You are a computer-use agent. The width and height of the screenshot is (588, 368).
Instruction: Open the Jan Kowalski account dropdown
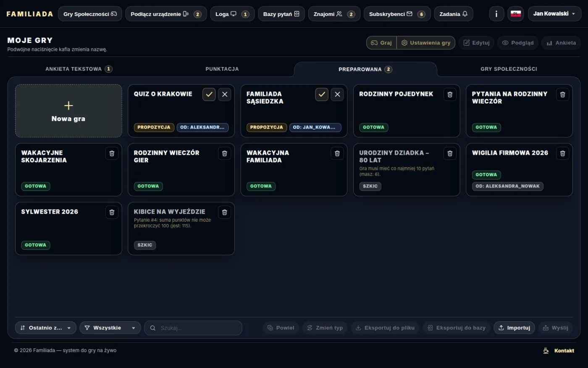pyautogui.click(x=554, y=14)
